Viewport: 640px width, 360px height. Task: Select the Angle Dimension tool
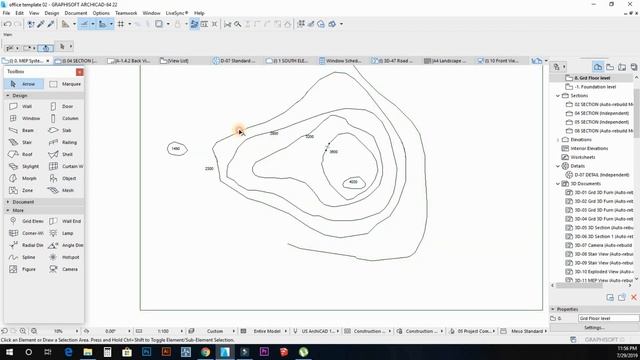pos(65,245)
